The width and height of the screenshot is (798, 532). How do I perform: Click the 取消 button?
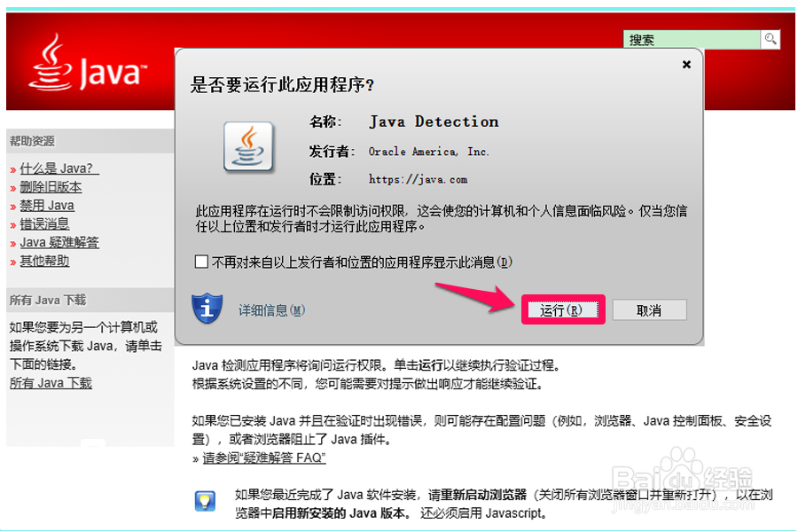click(x=649, y=309)
